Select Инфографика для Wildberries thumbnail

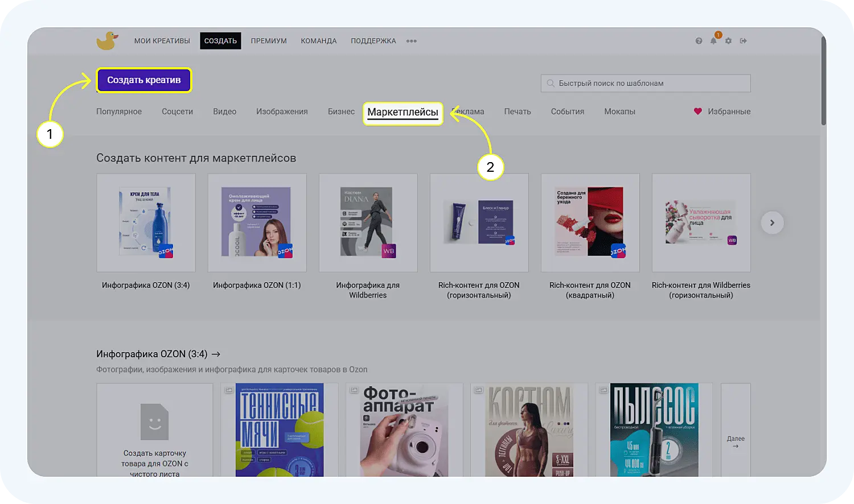(368, 223)
